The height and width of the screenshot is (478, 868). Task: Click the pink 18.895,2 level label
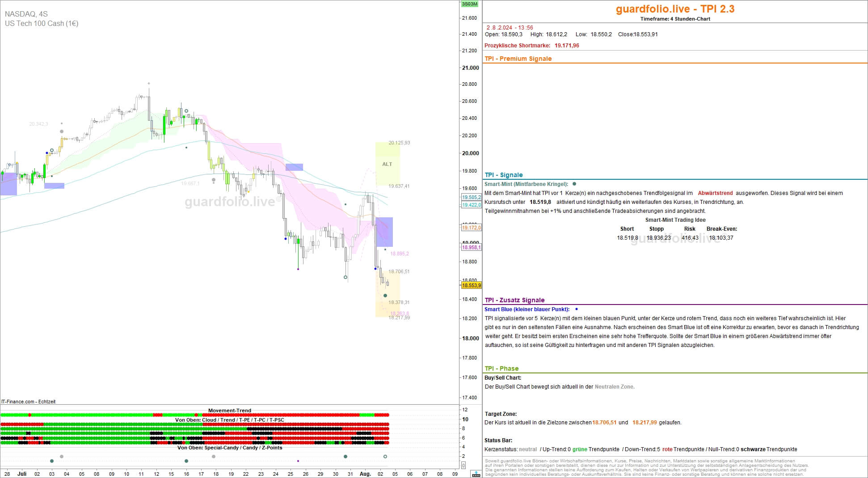[400, 254]
